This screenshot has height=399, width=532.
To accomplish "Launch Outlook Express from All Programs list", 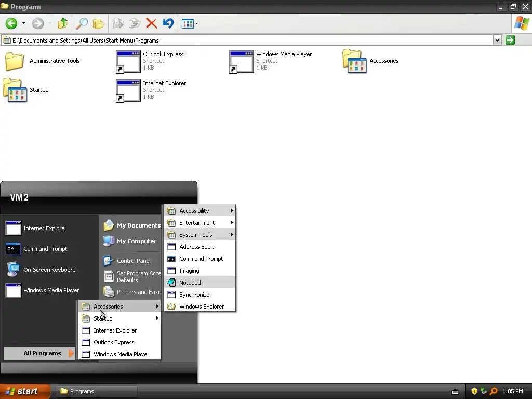I will [120, 342].
